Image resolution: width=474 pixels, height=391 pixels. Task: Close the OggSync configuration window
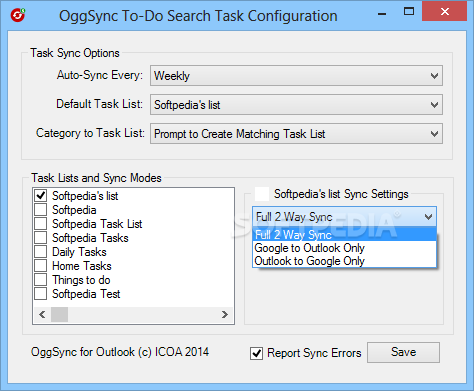coord(444,12)
